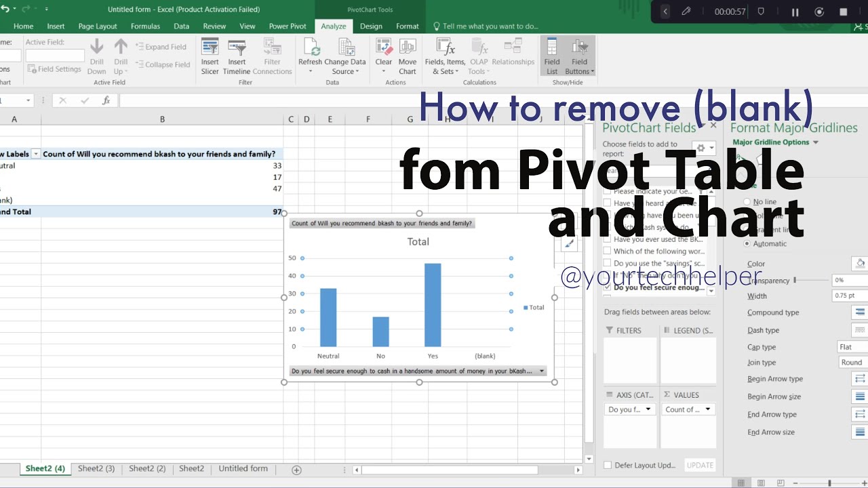
Task: Click the Undo arrow icon
Action: click(x=5, y=9)
